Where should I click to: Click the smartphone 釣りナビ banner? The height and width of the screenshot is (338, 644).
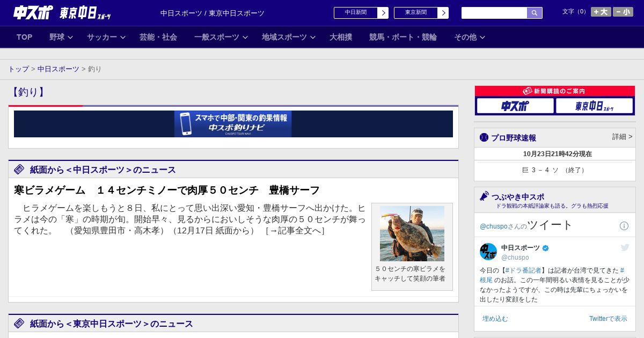click(x=233, y=124)
